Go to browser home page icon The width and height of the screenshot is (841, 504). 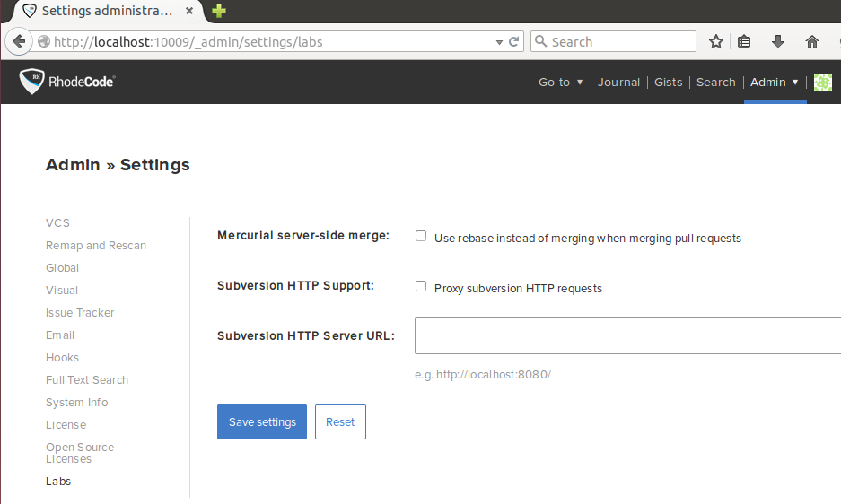click(x=812, y=41)
